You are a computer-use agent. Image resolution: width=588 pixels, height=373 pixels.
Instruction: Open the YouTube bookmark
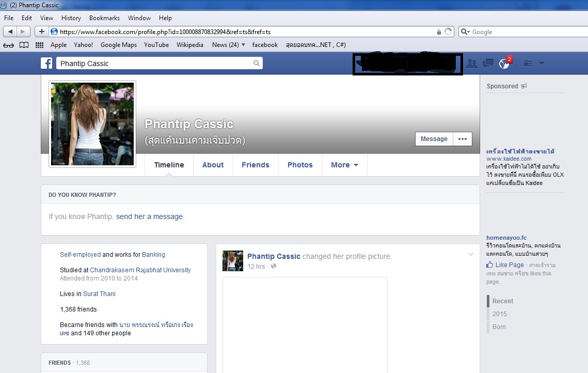tap(156, 45)
